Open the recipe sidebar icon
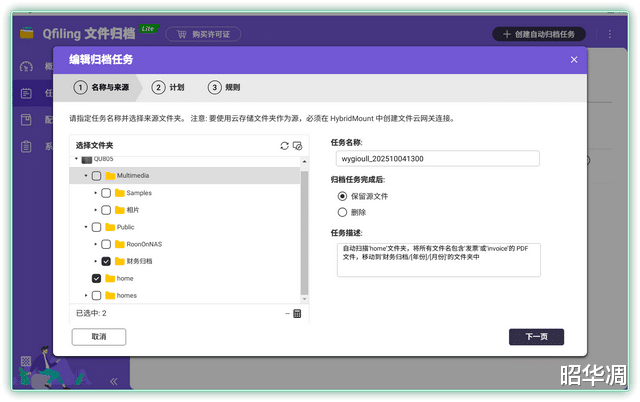This screenshot has width=640, height=402. click(x=26, y=120)
